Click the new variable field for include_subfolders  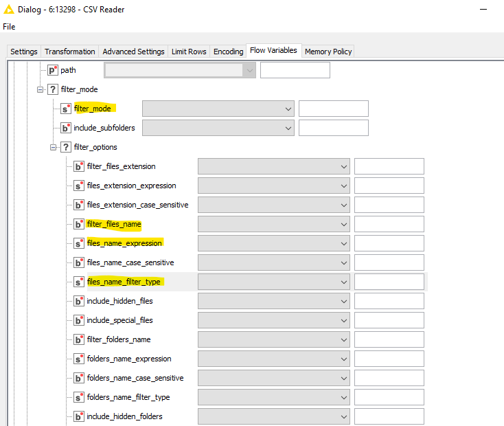pyautogui.click(x=334, y=128)
